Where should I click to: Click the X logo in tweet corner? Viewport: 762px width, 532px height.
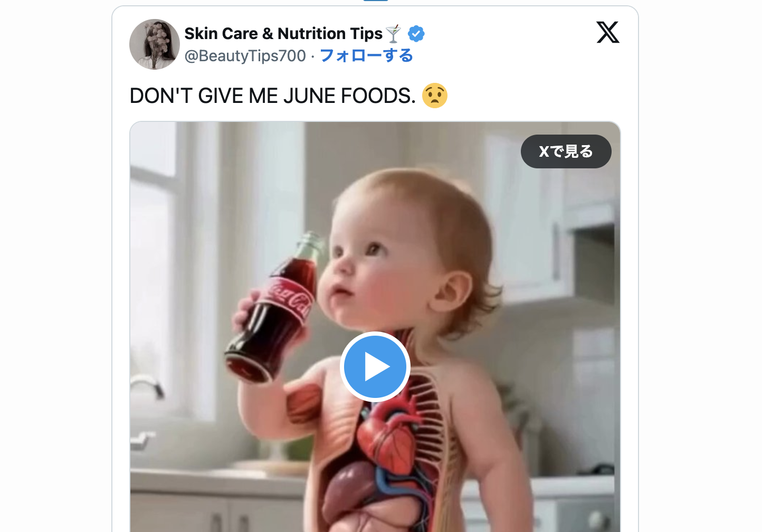point(607,33)
